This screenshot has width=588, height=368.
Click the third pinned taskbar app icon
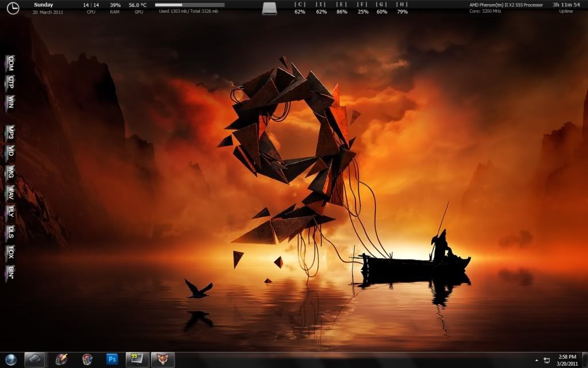[87, 359]
